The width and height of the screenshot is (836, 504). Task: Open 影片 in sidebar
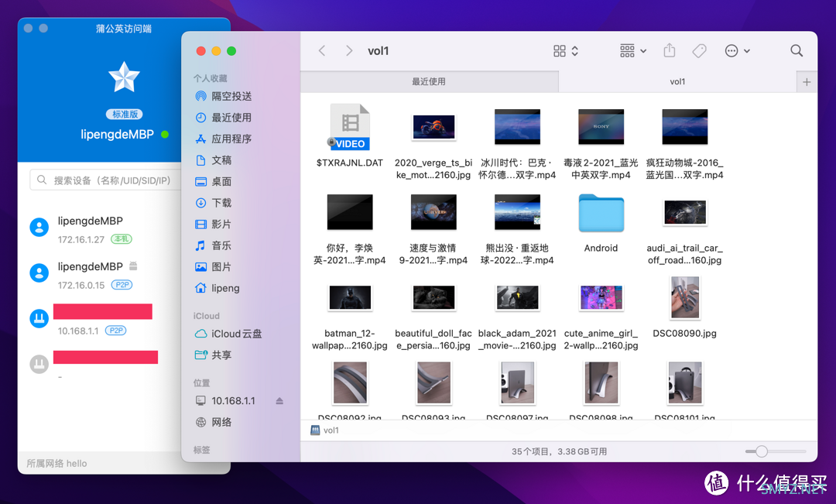point(214,224)
